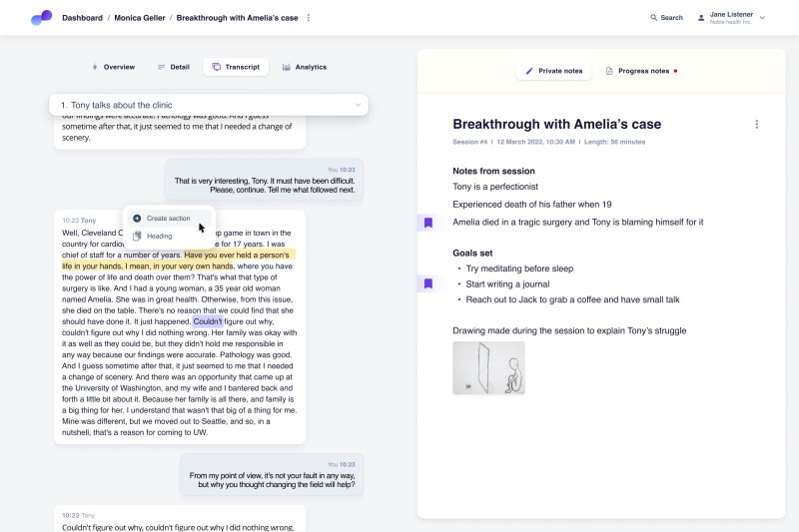Click the 'Goals set' heading
The image size is (799, 532).
click(472, 253)
